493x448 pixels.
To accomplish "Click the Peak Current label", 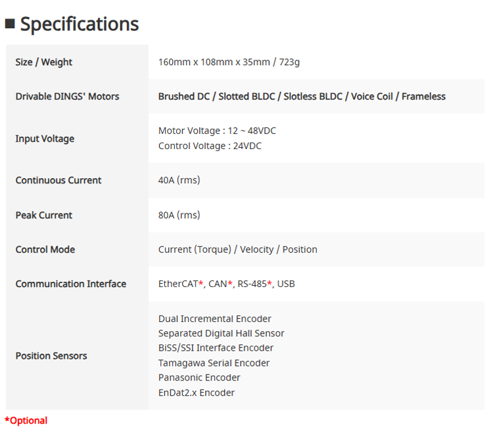I will click(43, 215).
